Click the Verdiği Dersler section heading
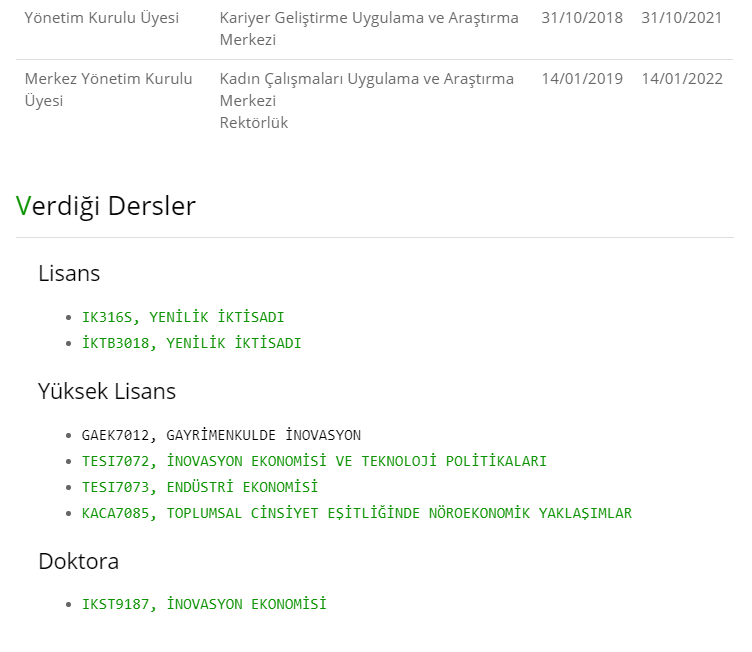This screenshot has height=652, width=752. pyautogui.click(x=106, y=206)
